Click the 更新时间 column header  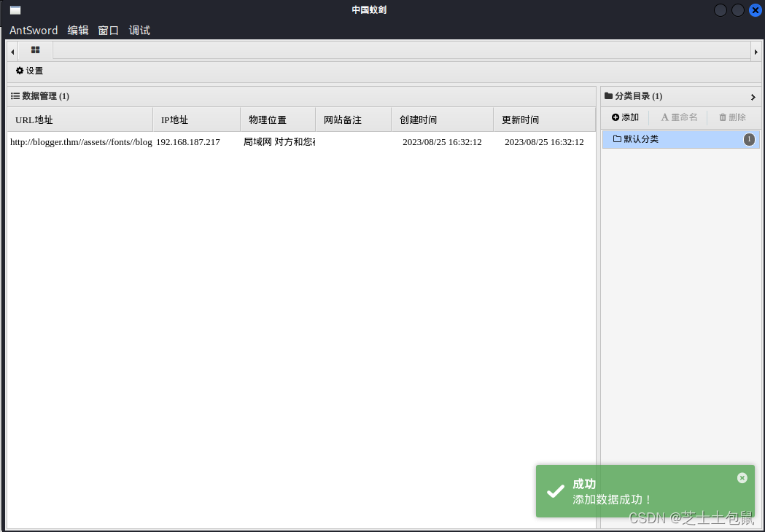[545, 120]
